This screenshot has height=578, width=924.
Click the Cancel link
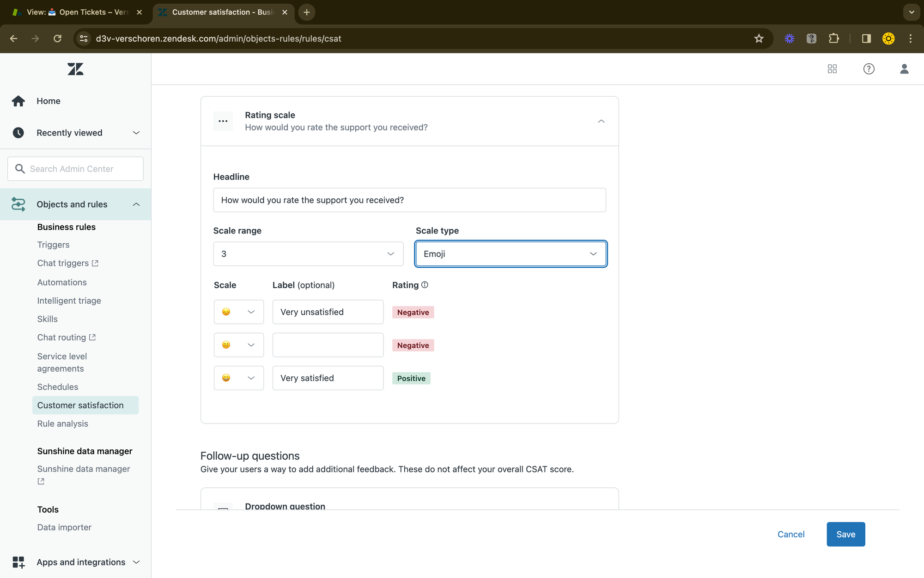click(791, 534)
